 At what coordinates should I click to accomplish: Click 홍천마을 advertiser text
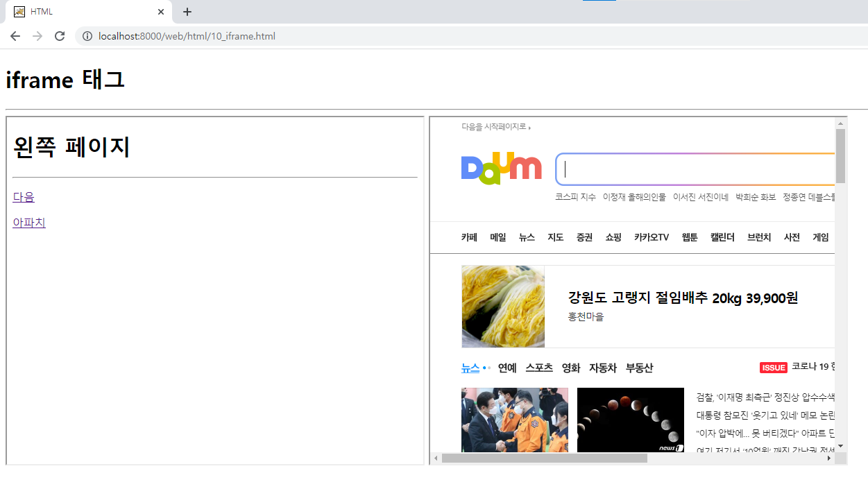[586, 317]
